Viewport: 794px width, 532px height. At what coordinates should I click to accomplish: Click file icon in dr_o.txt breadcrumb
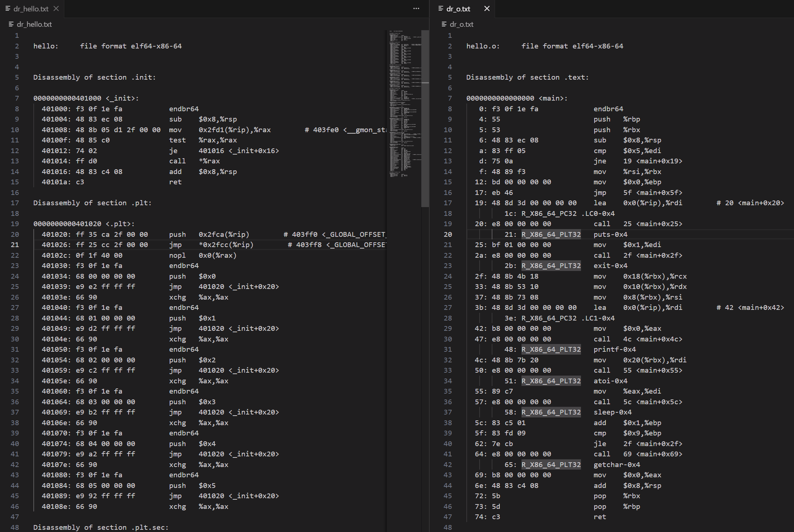pos(444,24)
